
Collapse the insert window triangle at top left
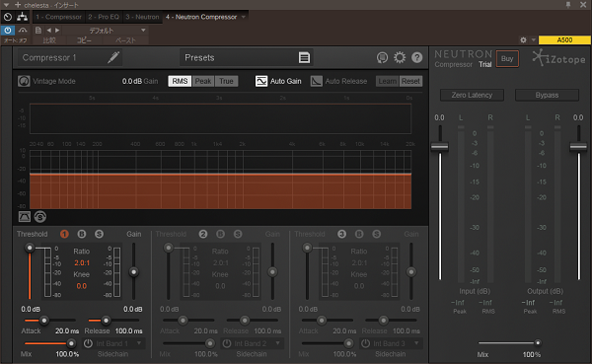pos(7,5)
